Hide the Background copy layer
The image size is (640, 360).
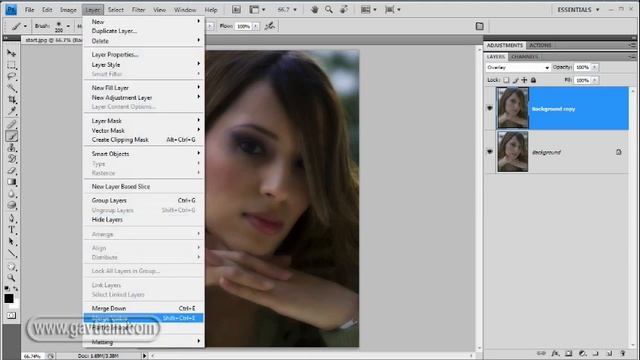point(490,108)
